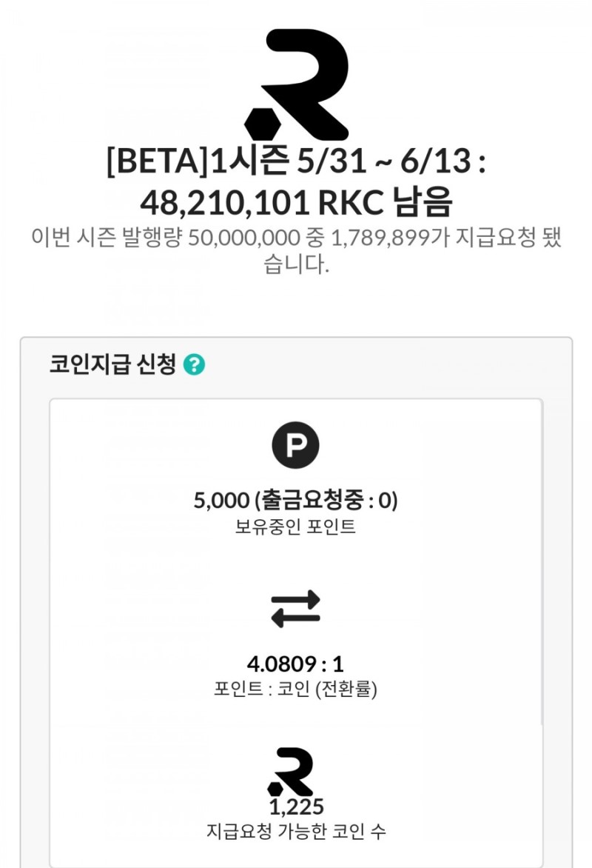The image size is (592, 868).
Task: Click the 5,000 held points value
Action: click(221, 501)
